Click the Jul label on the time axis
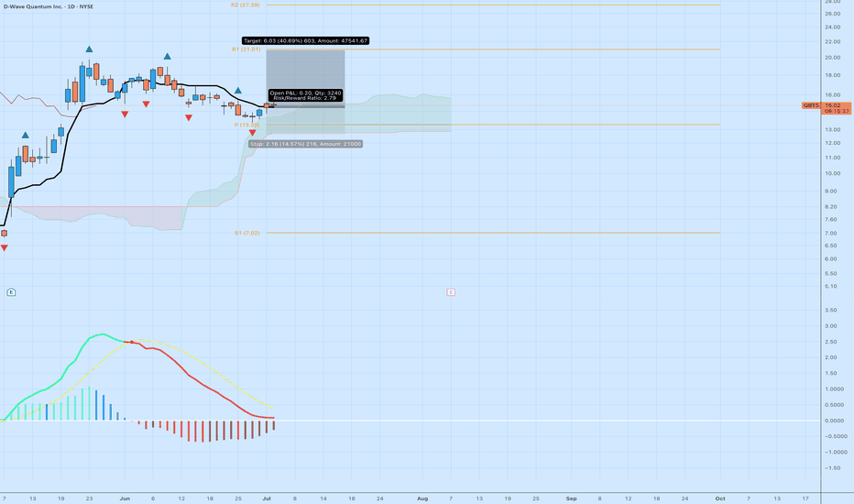 click(267, 499)
